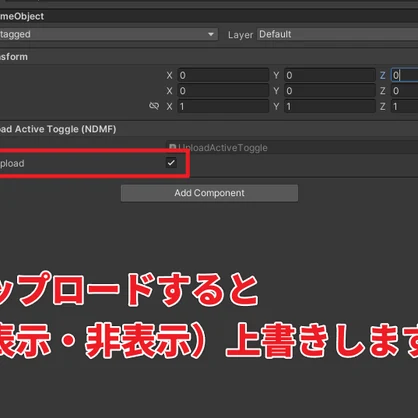Screen dimensions: 418x418
Task: Click the Add Component button
Action: tap(209, 193)
